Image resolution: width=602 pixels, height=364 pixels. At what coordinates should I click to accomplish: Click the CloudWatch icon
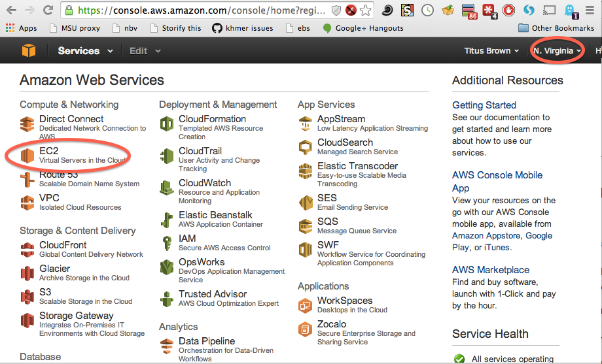(167, 188)
